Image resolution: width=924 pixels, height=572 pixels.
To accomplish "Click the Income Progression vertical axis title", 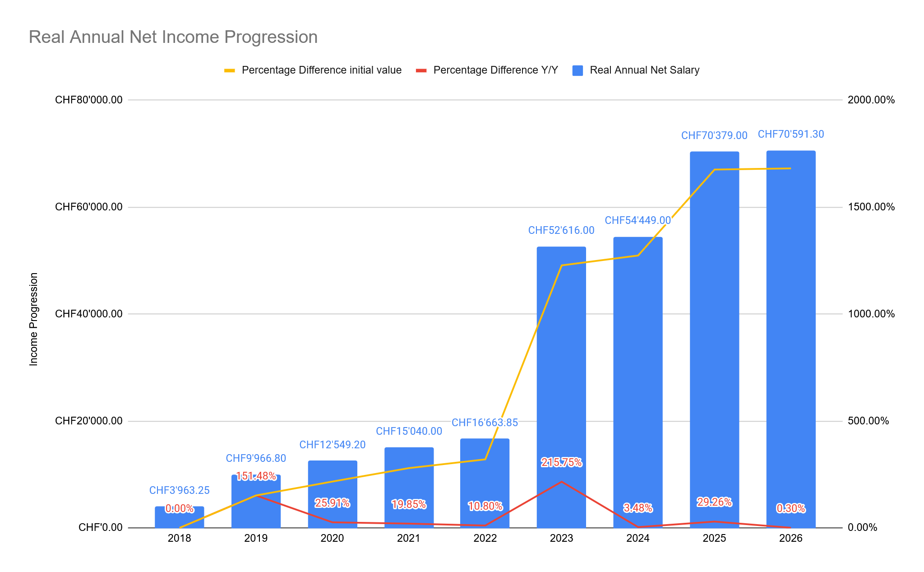I will point(34,319).
